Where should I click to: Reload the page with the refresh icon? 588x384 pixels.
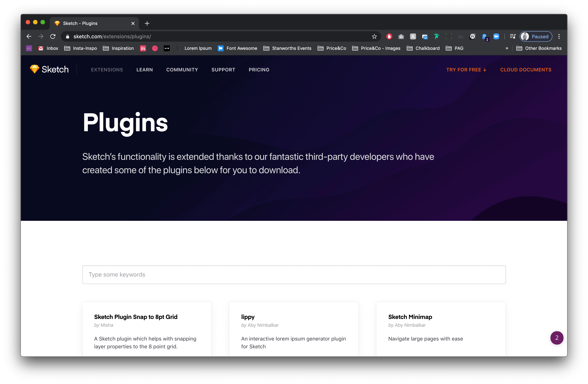point(53,37)
